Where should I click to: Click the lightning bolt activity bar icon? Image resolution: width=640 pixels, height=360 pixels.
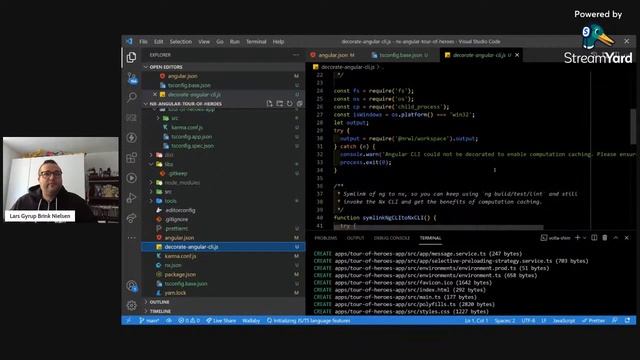(x=131, y=138)
